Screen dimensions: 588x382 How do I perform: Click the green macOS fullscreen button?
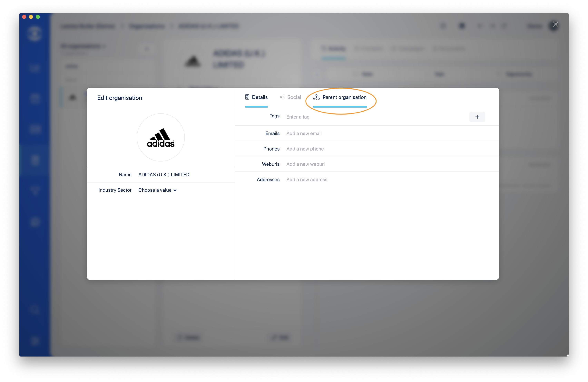click(x=38, y=17)
